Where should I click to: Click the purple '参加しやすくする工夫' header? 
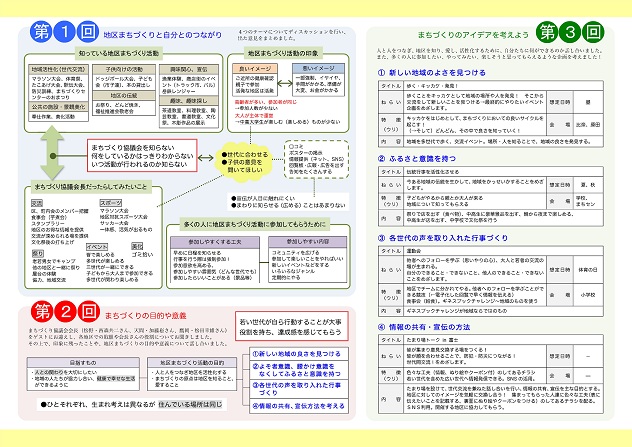tap(215, 242)
